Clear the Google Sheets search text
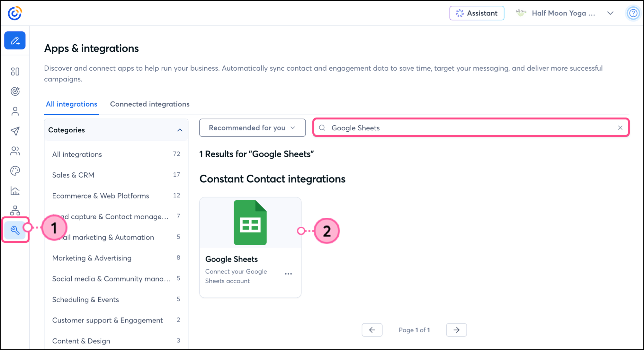Viewport: 644px width, 350px height. tap(620, 128)
